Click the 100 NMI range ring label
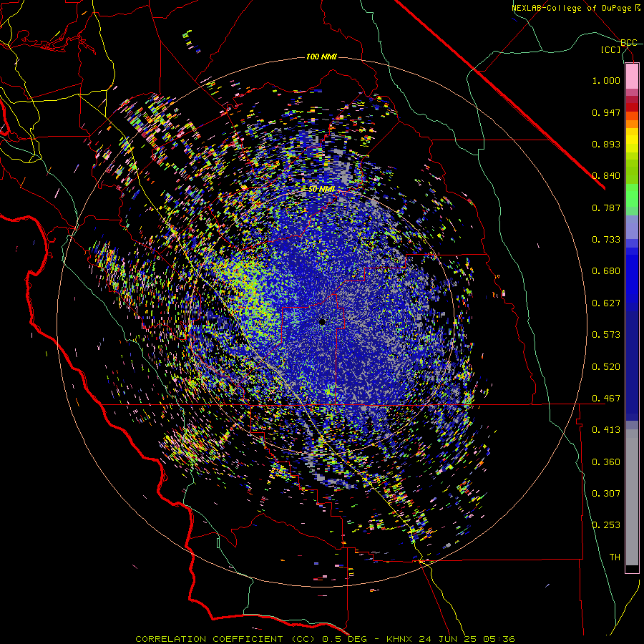 point(321,57)
